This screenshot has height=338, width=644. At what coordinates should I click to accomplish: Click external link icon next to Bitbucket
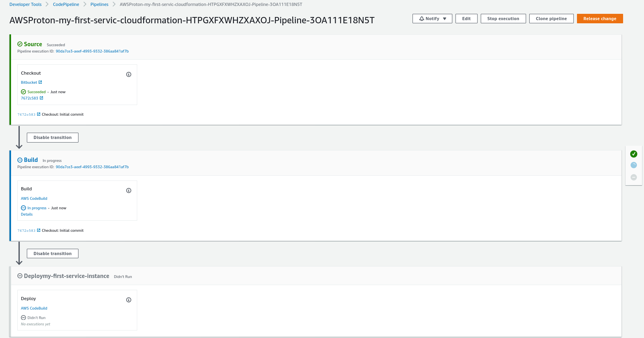pyautogui.click(x=40, y=82)
